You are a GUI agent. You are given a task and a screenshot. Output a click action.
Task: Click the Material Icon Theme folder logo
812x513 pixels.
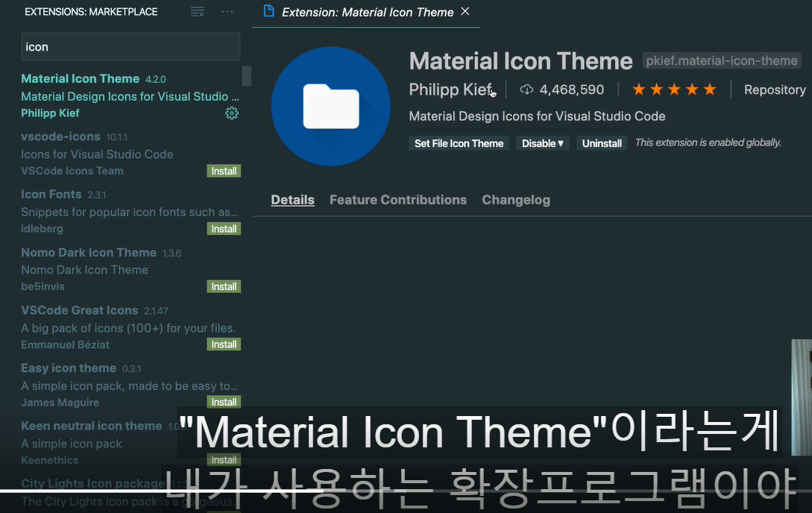pos(330,106)
